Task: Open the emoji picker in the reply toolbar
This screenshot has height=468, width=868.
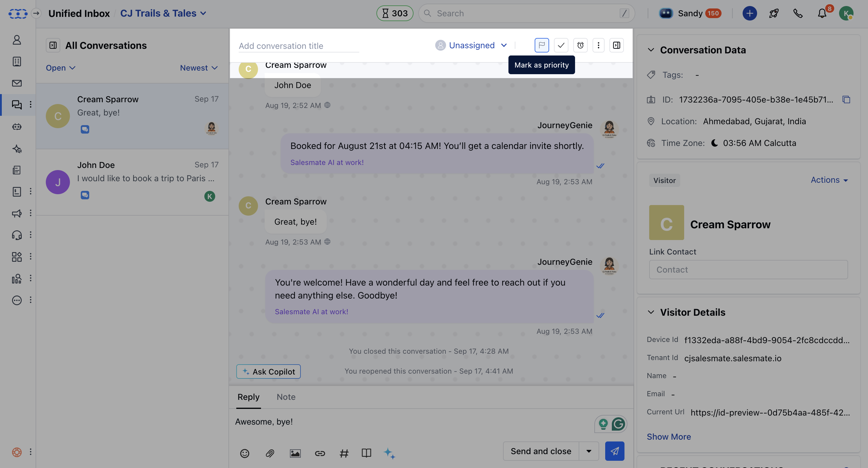Action: [x=245, y=454]
